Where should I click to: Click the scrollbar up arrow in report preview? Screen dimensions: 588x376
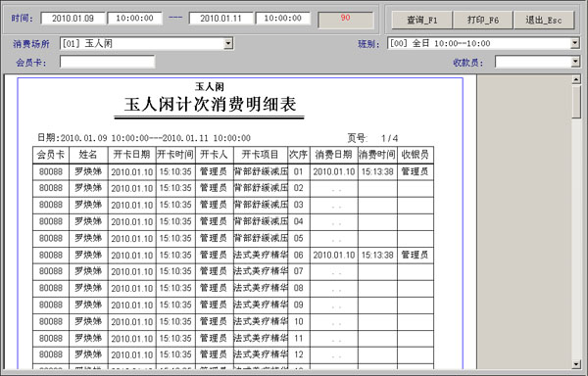(576, 79)
